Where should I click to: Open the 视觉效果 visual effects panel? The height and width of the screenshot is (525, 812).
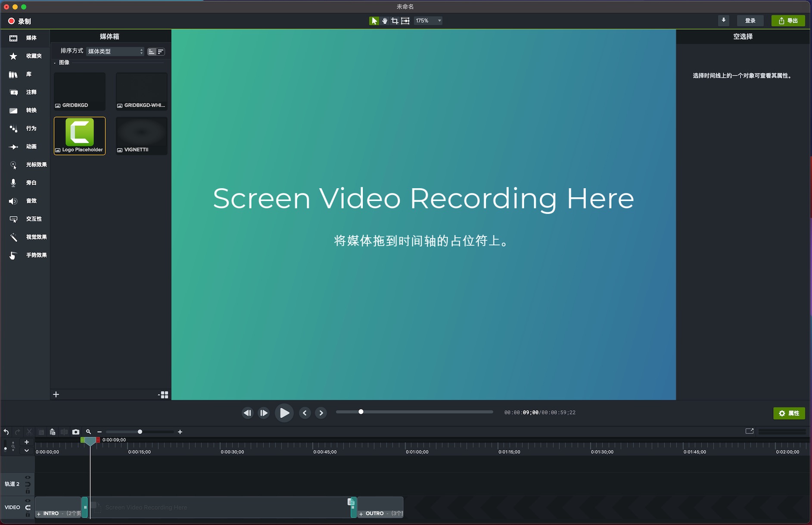click(x=25, y=237)
